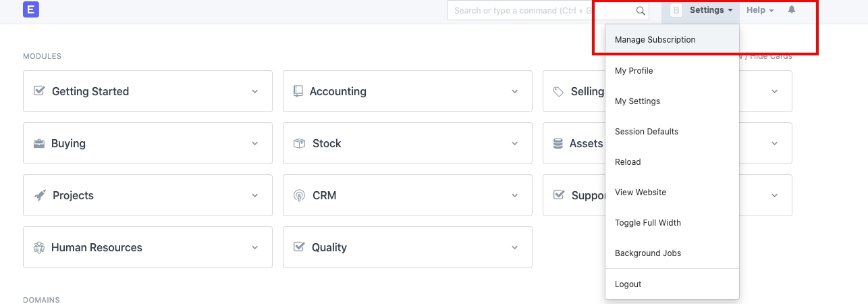Click the CRM broadcast icon
The width and height of the screenshot is (868, 304).
tap(299, 195)
